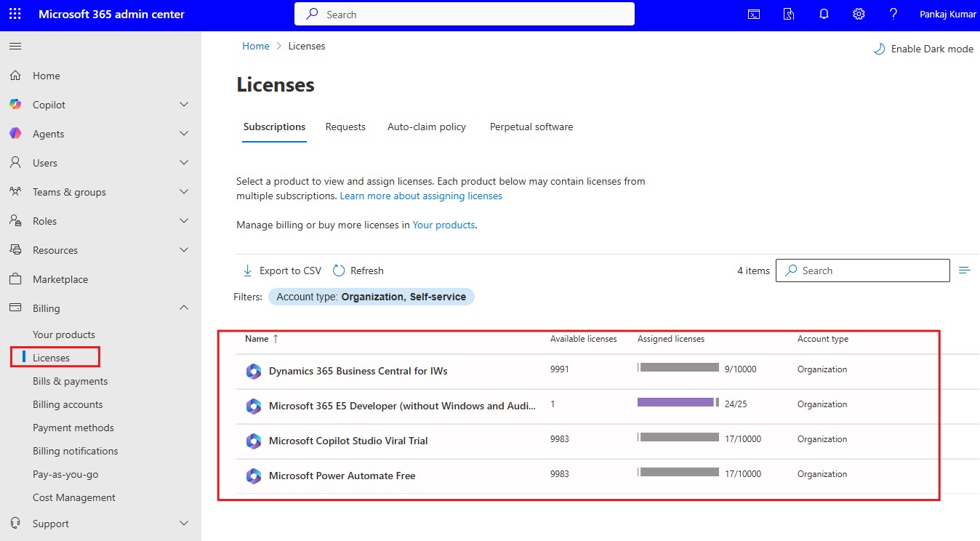The image size is (980, 541).
Task: Expand the Users section
Action: (184, 162)
